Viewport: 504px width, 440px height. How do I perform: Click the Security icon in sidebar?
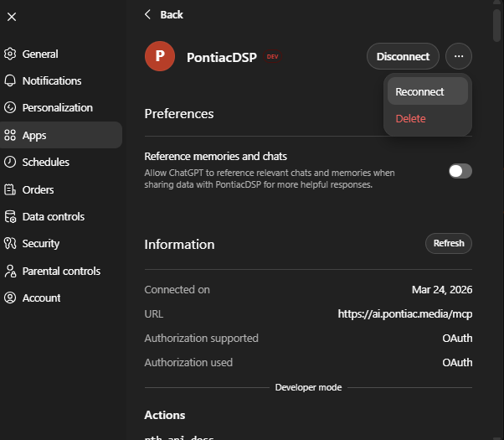10,244
